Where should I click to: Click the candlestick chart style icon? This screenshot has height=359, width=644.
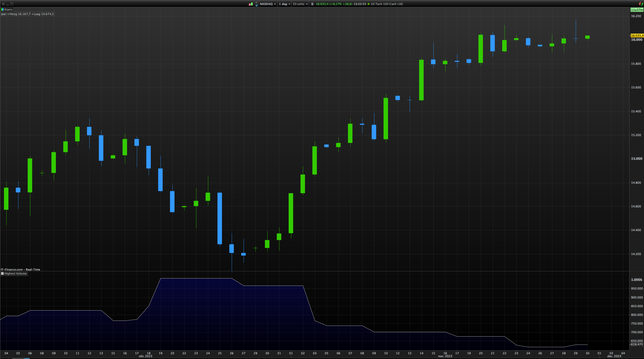point(251,4)
